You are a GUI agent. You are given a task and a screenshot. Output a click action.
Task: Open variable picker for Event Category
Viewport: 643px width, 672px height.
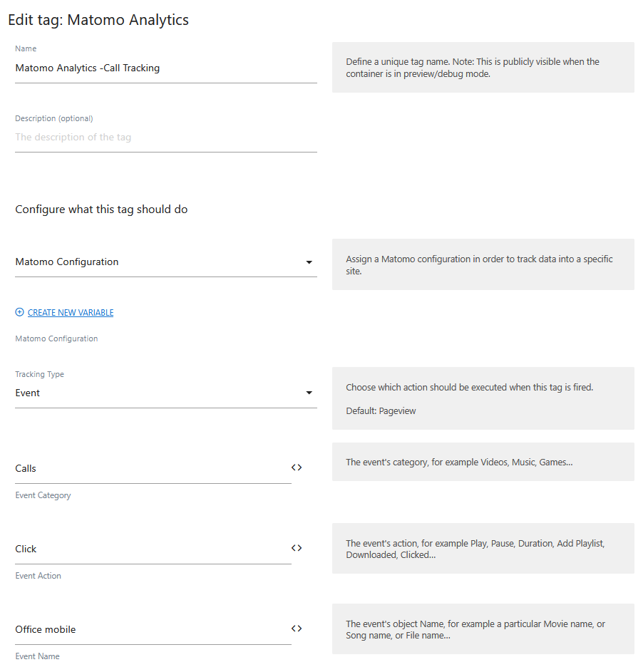tap(297, 467)
